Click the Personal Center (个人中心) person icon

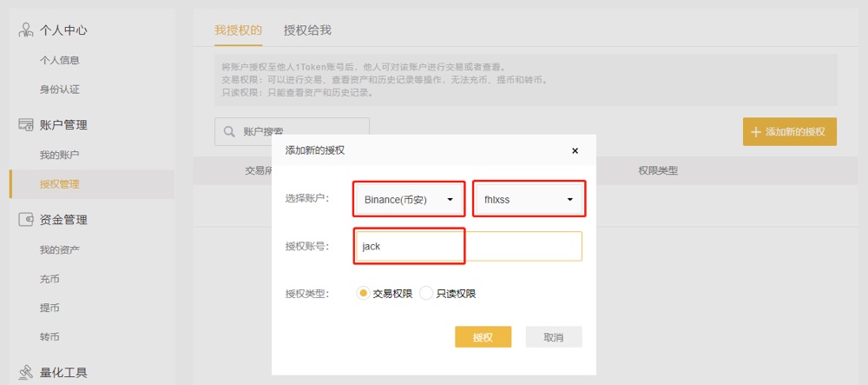(26, 30)
